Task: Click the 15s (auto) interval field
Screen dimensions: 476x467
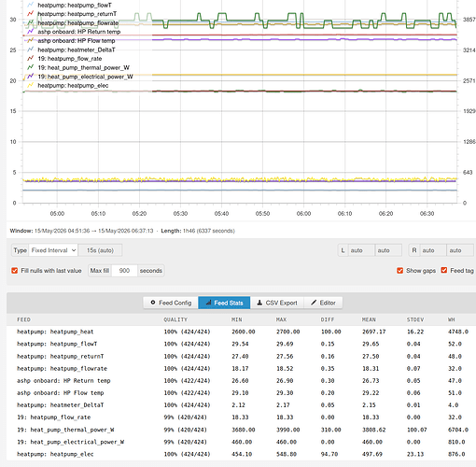Action: pyautogui.click(x=100, y=250)
